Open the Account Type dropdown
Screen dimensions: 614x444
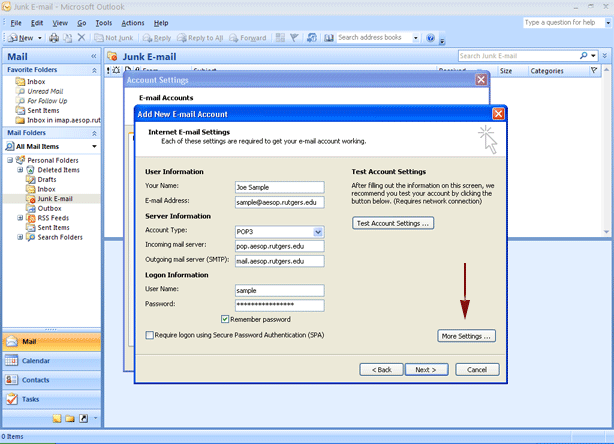click(x=318, y=232)
